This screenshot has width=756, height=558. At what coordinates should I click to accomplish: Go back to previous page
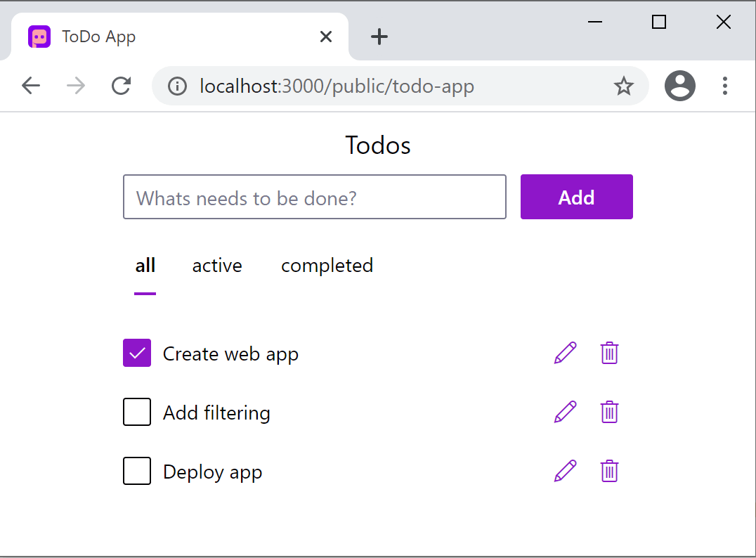click(31, 86)
